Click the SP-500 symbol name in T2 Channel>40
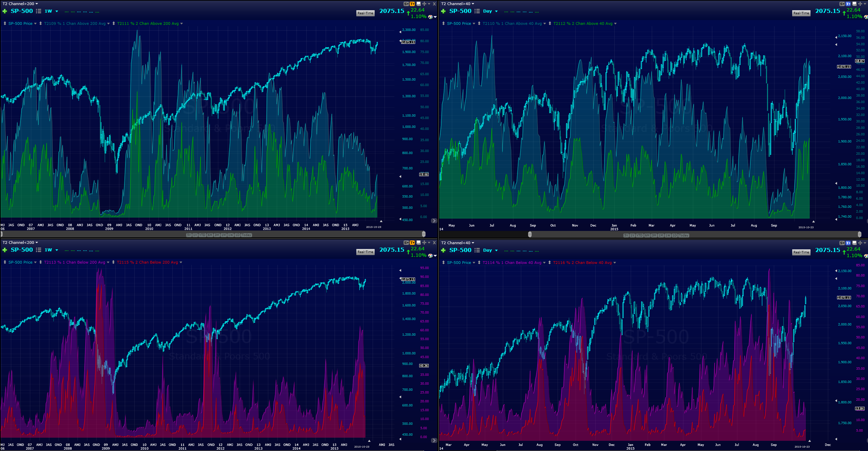The width and height of the screenshot is (868, 451). pos(460,11)
